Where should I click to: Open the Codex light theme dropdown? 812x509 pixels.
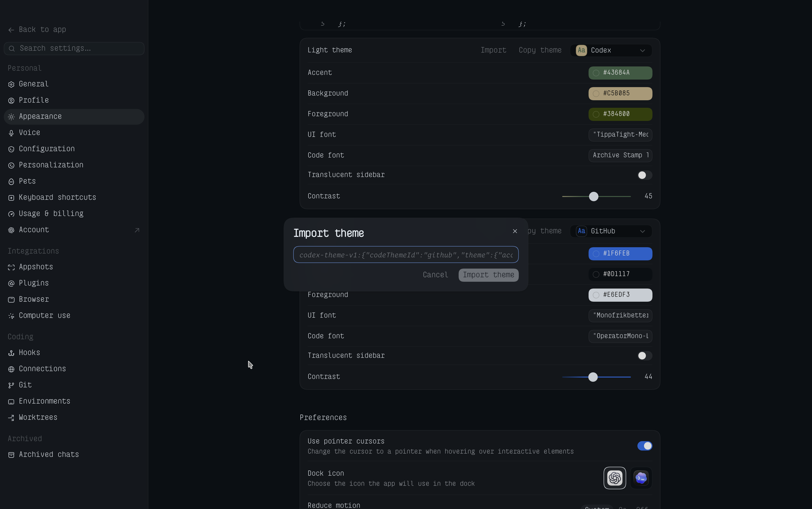[x=611, y=50]
